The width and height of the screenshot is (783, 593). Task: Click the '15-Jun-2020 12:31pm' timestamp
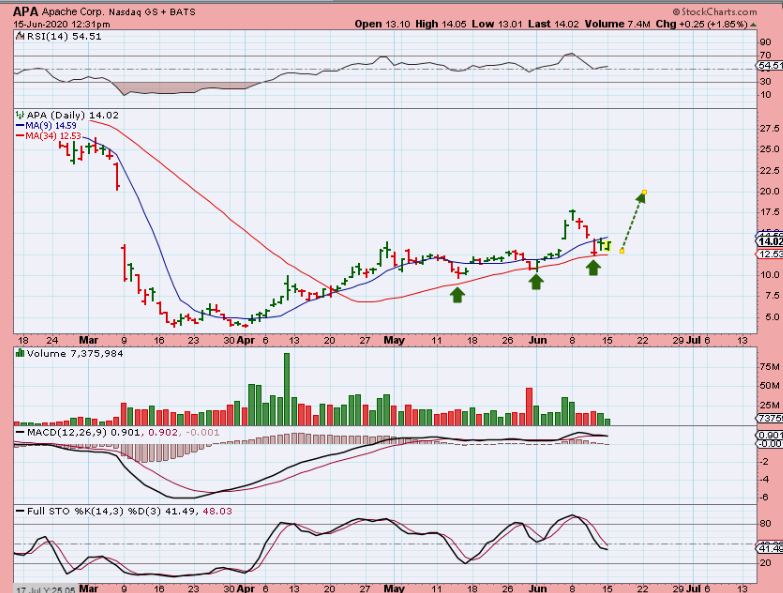coord(62,24)
